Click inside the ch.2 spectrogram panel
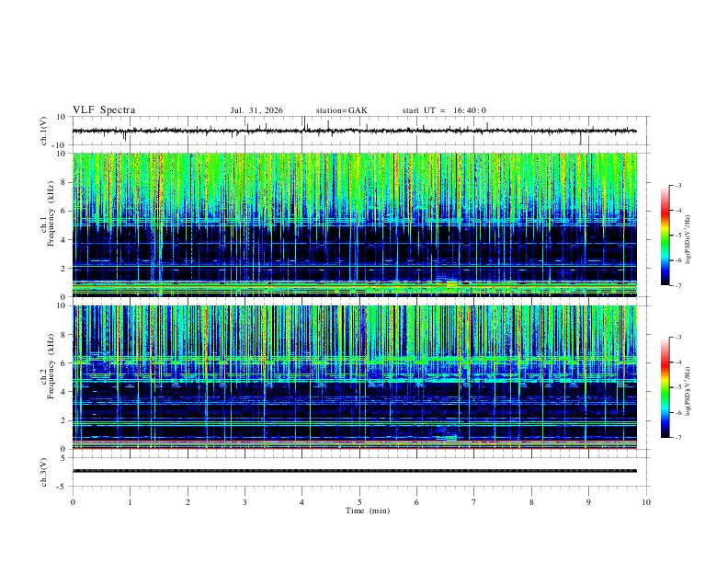This screenshot has height=563, width=728. pos(354,377)
